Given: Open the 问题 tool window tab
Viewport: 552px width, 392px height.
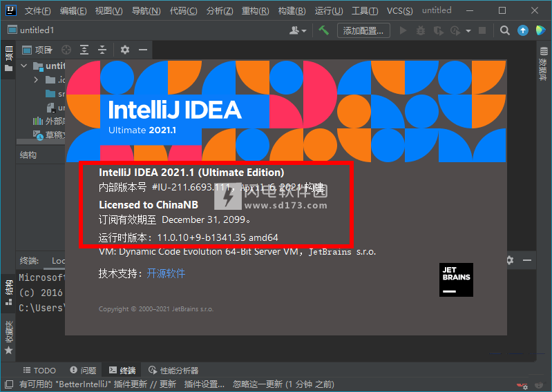Looking at the screenshot, I should [x=83, y=371].
